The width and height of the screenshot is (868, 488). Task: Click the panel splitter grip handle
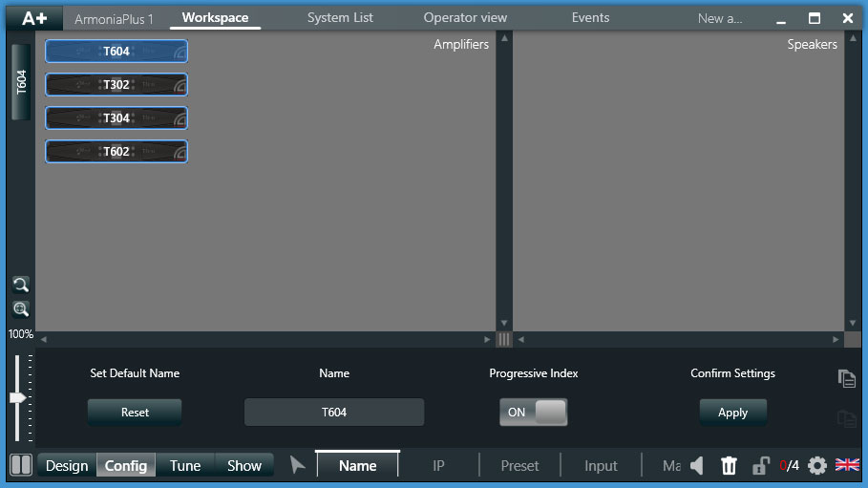click(504, 340)
